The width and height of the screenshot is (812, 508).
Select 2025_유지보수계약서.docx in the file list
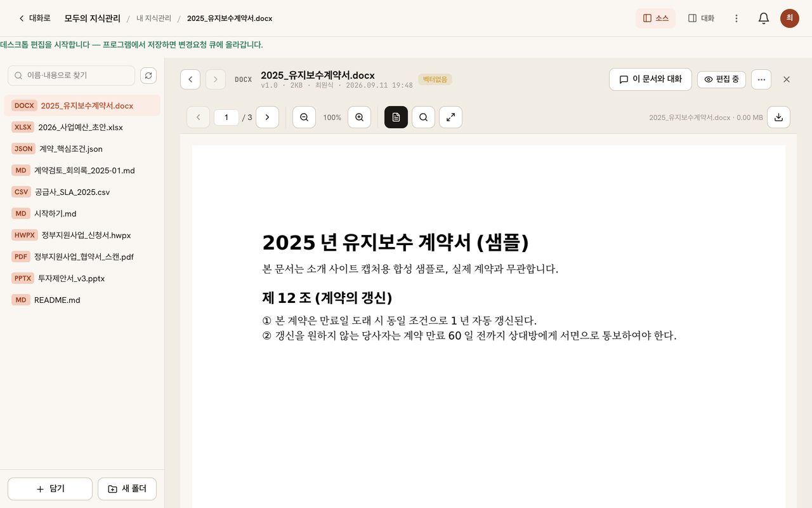tap(82, 105)
